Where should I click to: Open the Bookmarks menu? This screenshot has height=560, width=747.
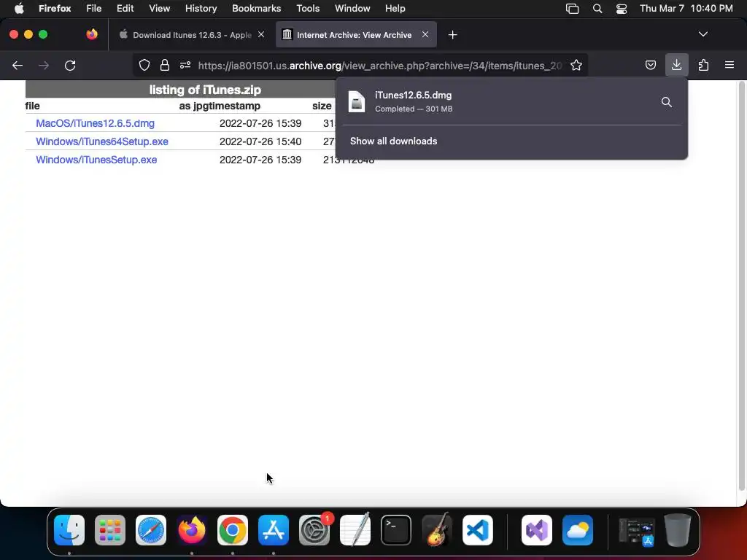pos(256,9)
